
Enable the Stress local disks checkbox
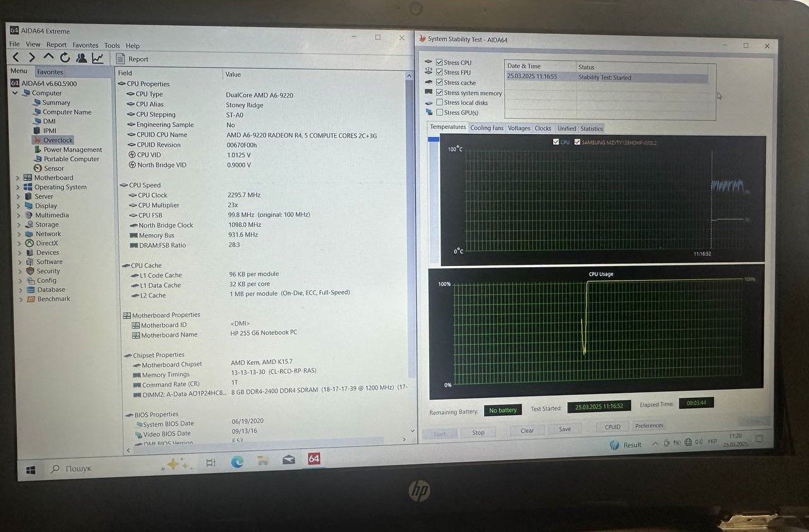pyautogui.click(x=439, y=102)
